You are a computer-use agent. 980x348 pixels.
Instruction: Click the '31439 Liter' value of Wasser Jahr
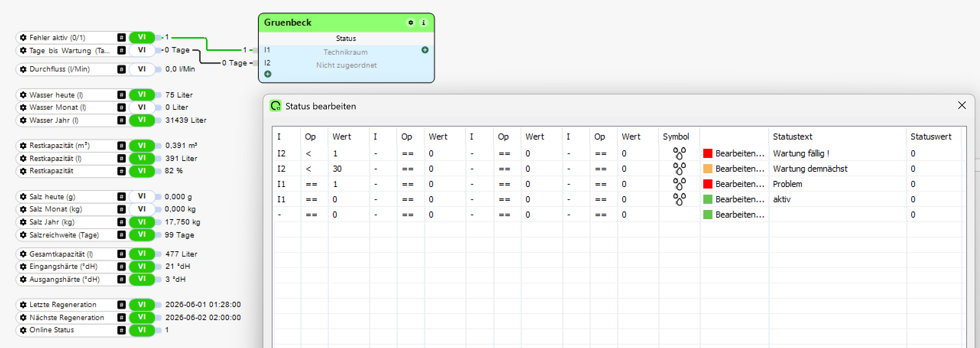pos(186,120)
